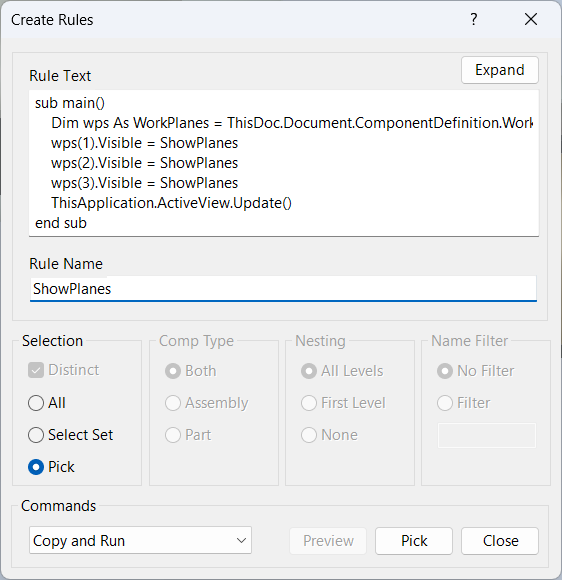Click the Close button

[x=500, y=541]
